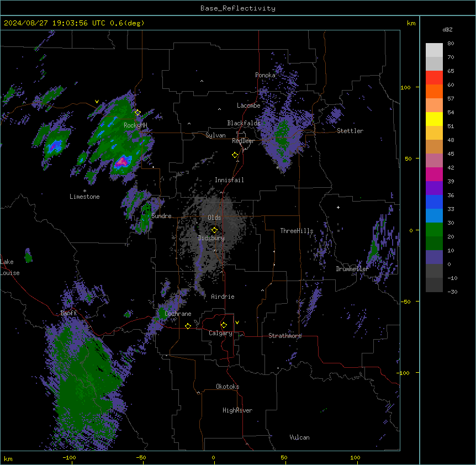Click the yellow diamond marker south of RedDeer

(x=235, y=155)
